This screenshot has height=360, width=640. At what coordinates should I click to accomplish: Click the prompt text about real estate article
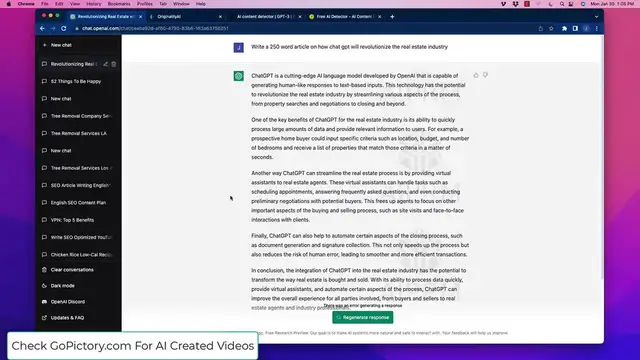coord(349,47)
